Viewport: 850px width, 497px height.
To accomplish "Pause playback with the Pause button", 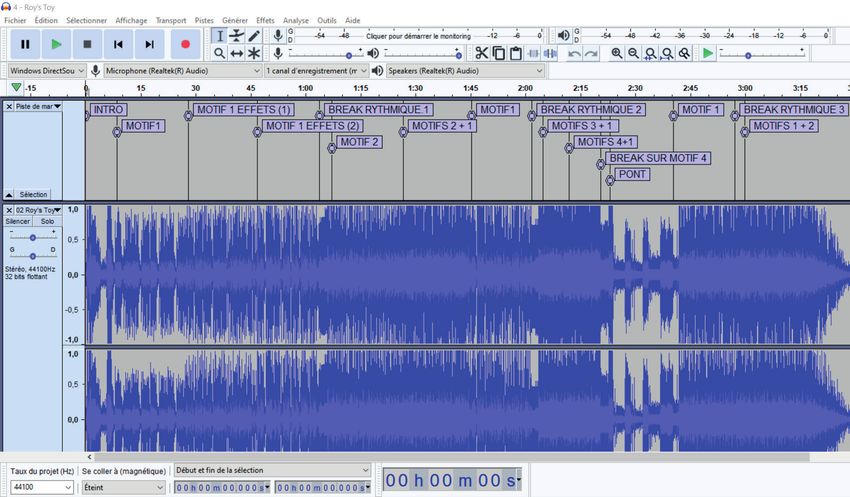I will point(25,44).
